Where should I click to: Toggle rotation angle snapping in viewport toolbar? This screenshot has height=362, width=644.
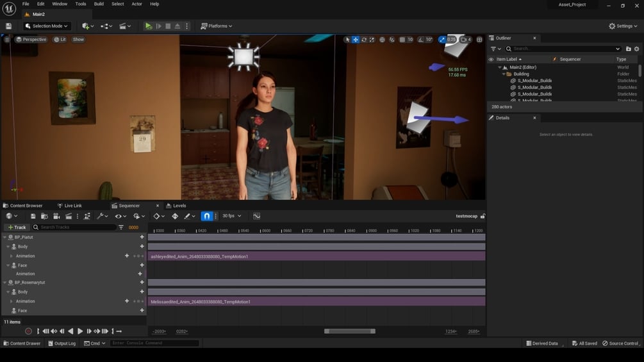(x=420, y=39)
